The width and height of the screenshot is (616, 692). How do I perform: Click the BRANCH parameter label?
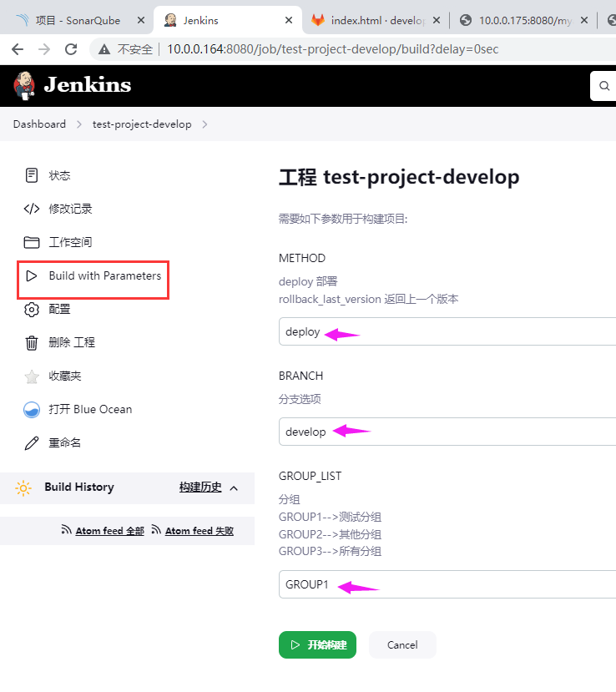[301, 376]
